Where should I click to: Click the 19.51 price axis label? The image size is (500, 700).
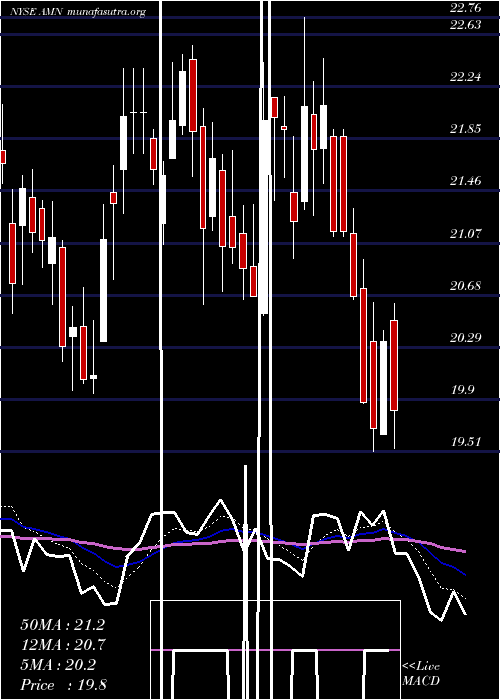point(466,442)
